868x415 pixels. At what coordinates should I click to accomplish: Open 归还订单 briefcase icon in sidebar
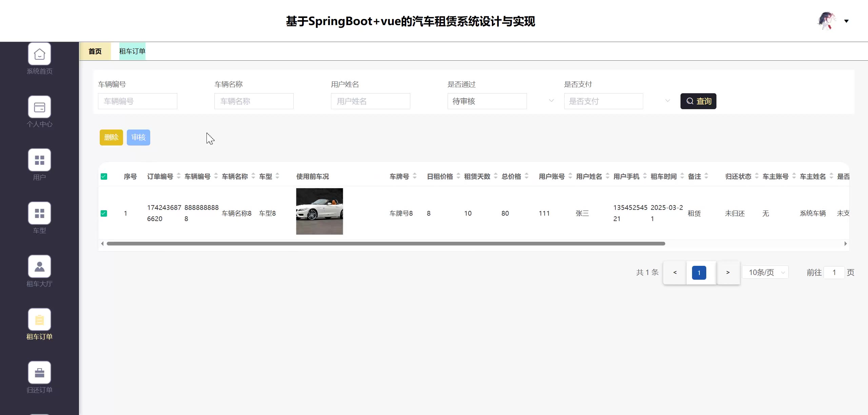pyautogui.click(x=39, y=373)
